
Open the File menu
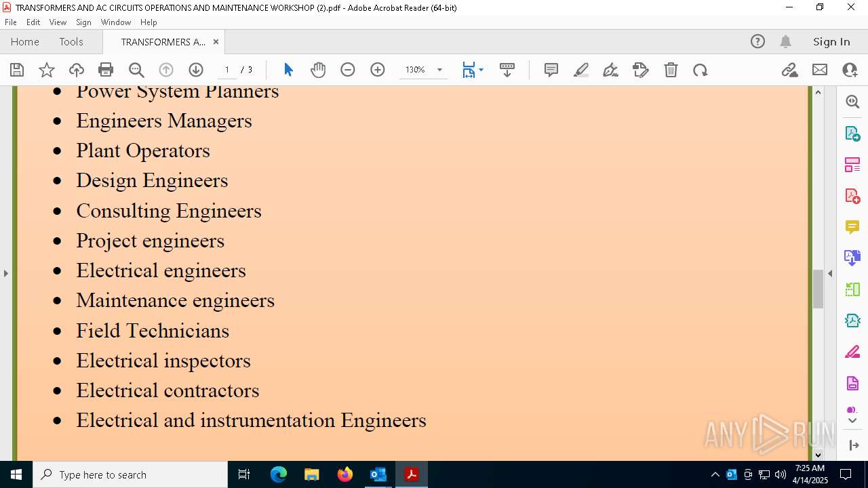[x=11, y=22]
